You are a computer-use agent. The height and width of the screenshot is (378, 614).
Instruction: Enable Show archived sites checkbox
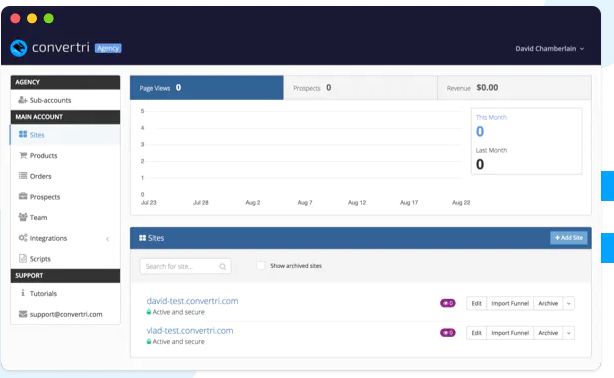pyautogui.click(x=261, y=266)
